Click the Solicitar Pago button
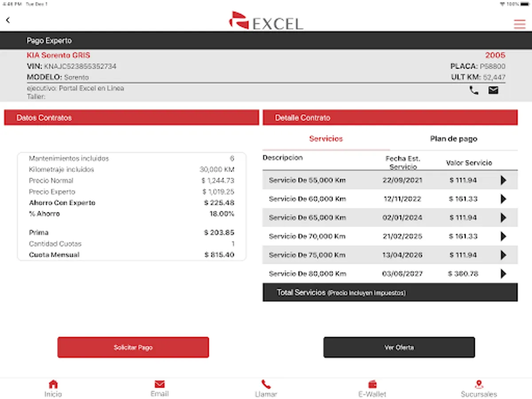The image size is (532, 399). (x=133, y=347)
